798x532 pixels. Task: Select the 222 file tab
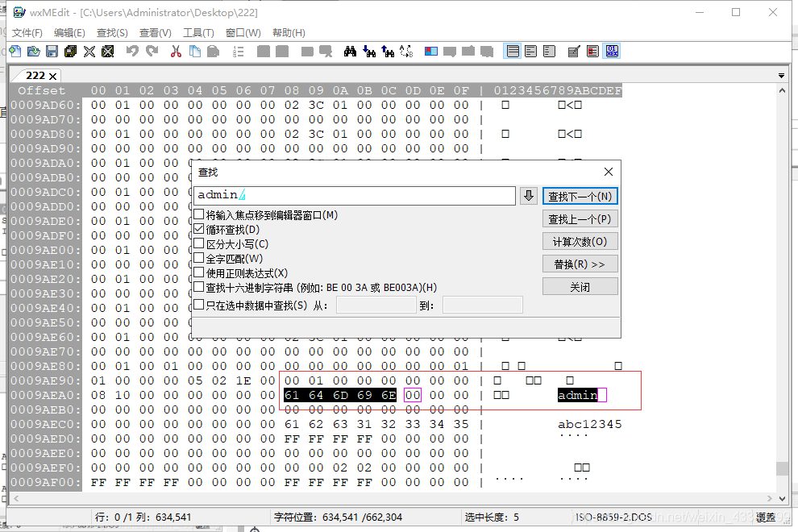click(x=35, y=75)
